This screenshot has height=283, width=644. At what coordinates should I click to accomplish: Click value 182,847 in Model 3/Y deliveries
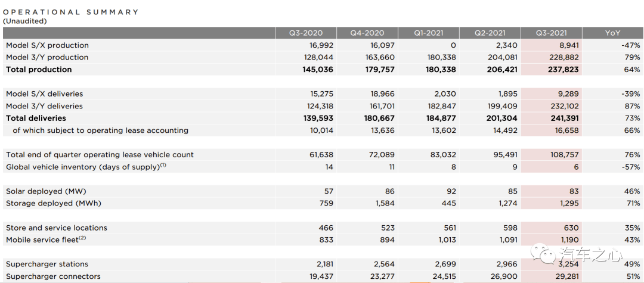coord(442,106)
